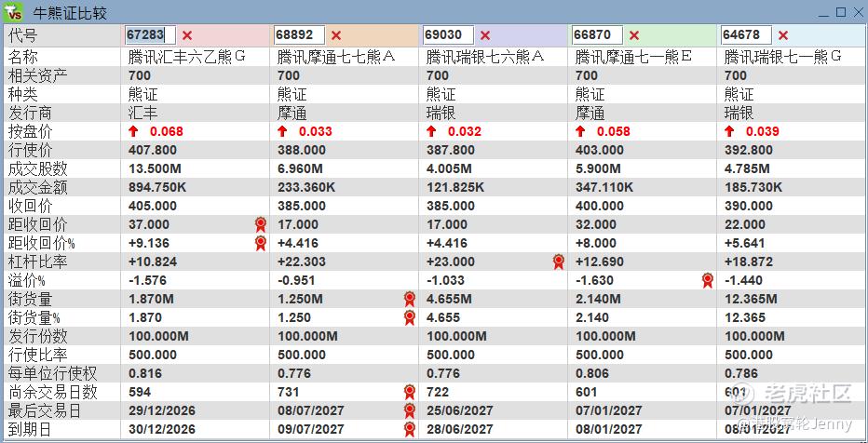Click the outstanding quantity 12.365M

pyautogui.click(x=752, y=299)
